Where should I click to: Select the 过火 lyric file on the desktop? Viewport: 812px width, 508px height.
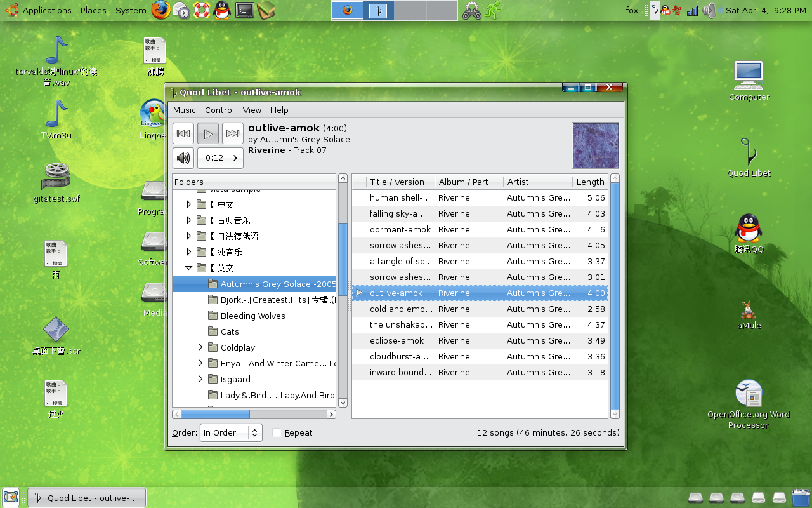point(56,399)
